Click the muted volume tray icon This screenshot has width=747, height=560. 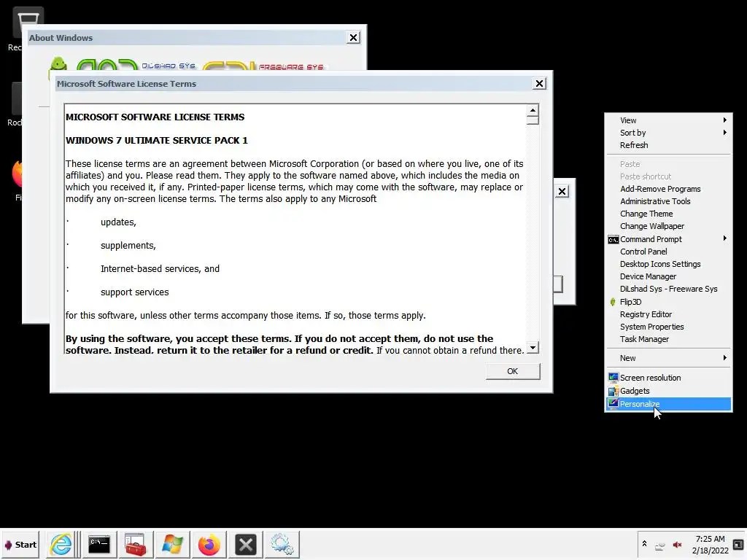(x=677, y=545)
